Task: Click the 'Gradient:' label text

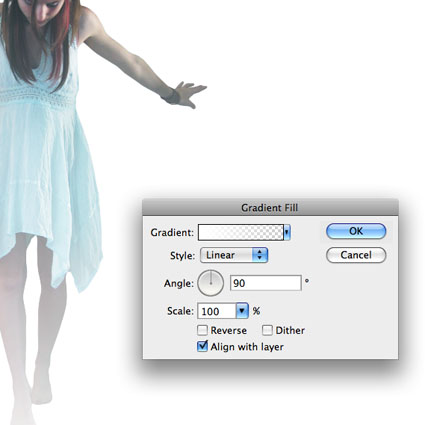Action: click(172, 232)
